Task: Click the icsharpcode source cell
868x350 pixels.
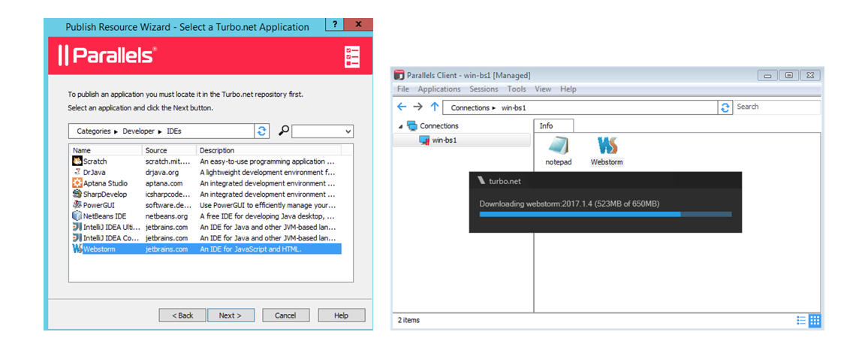Action: pos(167,195)
